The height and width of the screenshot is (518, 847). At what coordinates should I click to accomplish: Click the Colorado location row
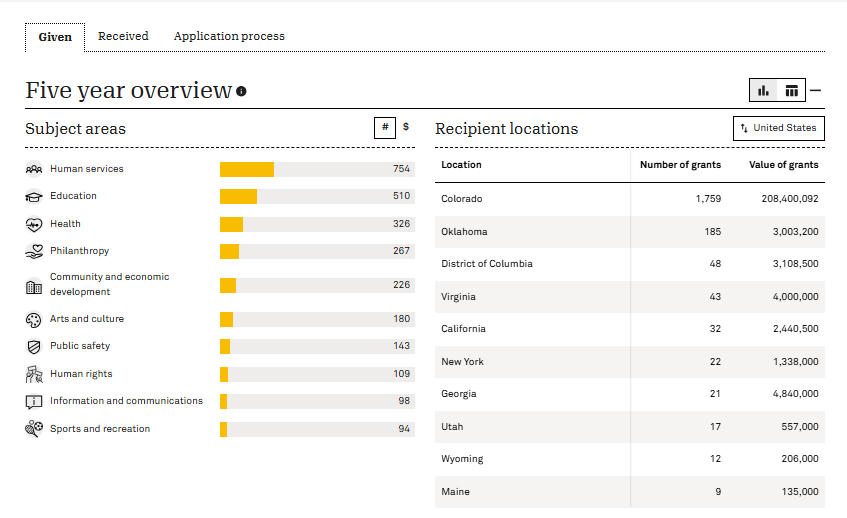(x=462, y=199)
